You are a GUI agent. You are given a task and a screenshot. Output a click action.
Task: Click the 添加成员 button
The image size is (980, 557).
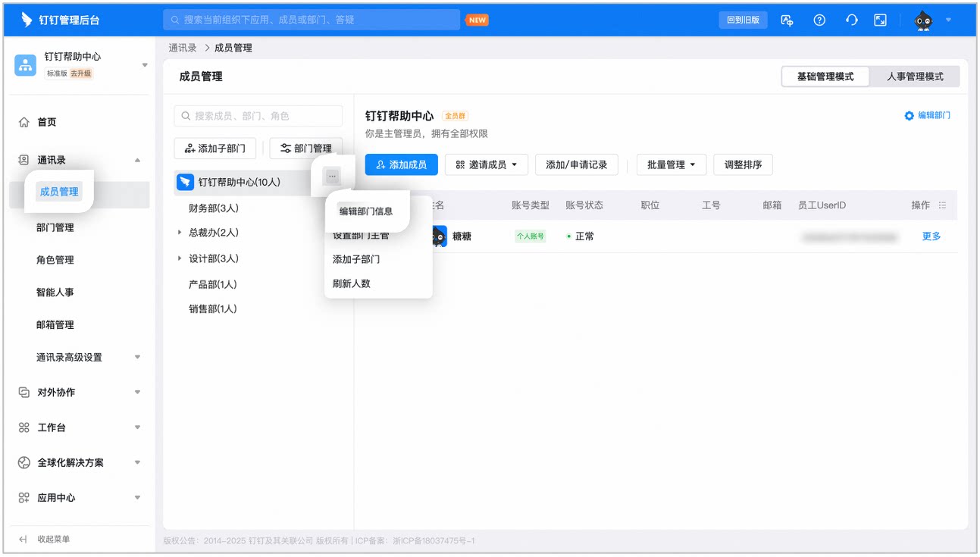[x=402, y=164]
